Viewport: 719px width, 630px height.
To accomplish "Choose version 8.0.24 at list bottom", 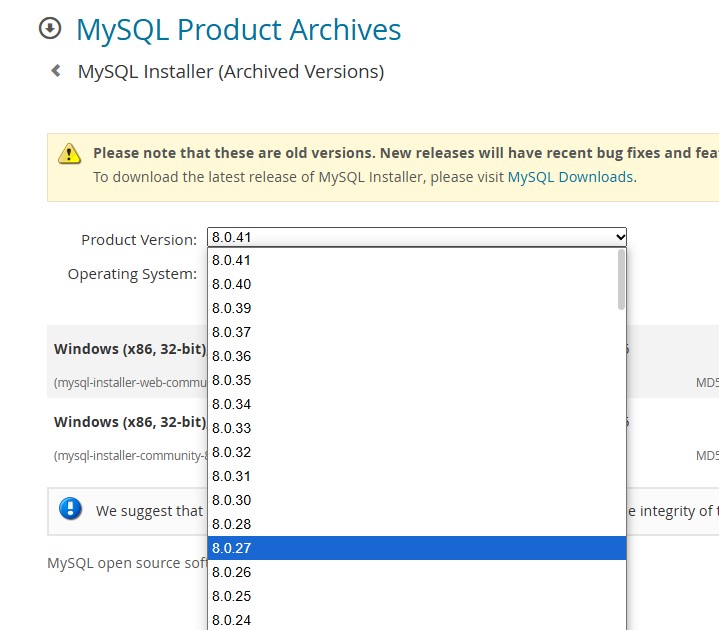I will (417, 620).
